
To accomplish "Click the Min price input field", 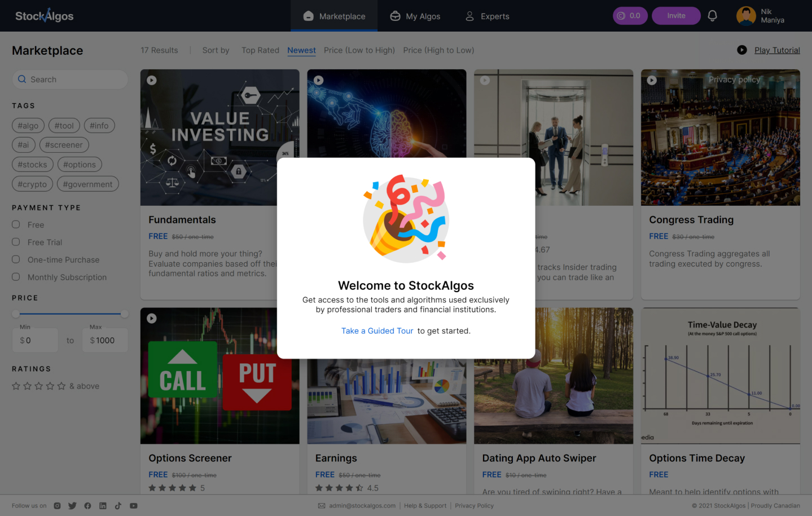I will tap(35, 340).
